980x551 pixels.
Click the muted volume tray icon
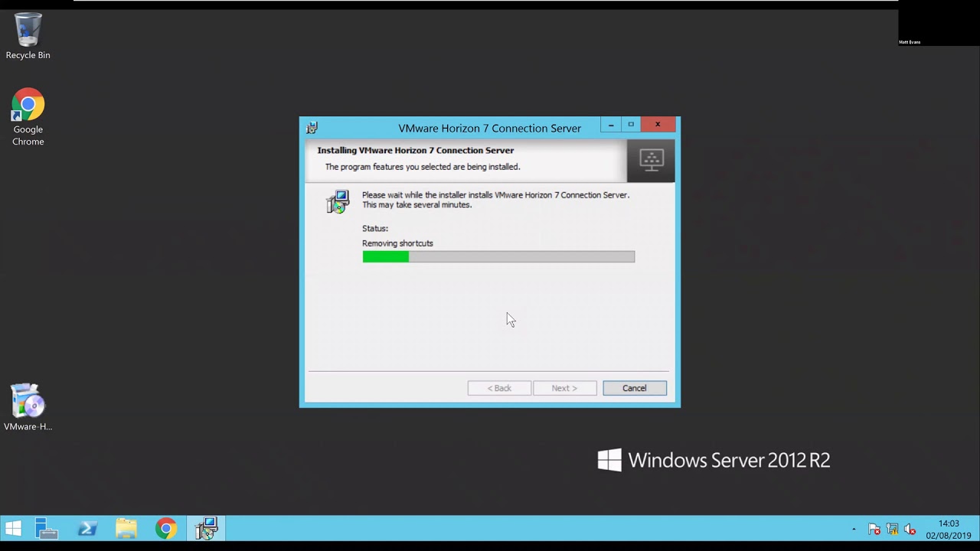coord(910,529)
